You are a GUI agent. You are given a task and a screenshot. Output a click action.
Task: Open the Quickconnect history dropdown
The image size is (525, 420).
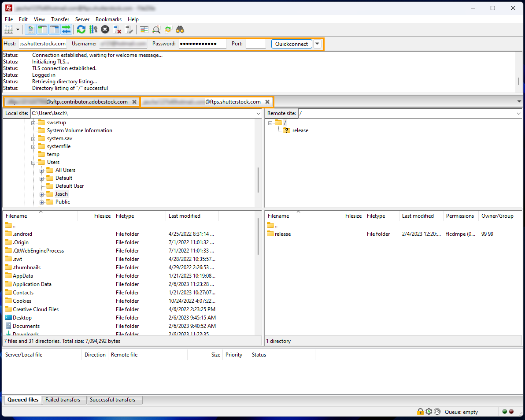coord(317,44)
